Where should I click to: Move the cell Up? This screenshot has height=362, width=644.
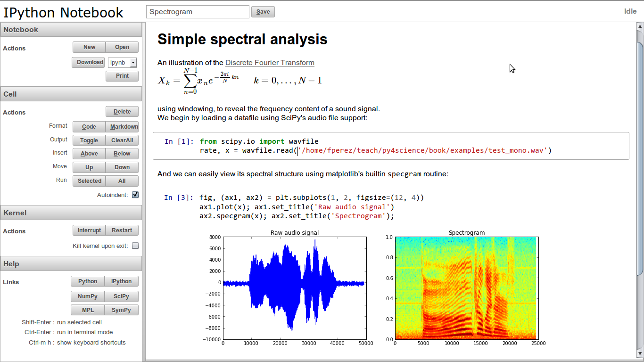(89, 167)
